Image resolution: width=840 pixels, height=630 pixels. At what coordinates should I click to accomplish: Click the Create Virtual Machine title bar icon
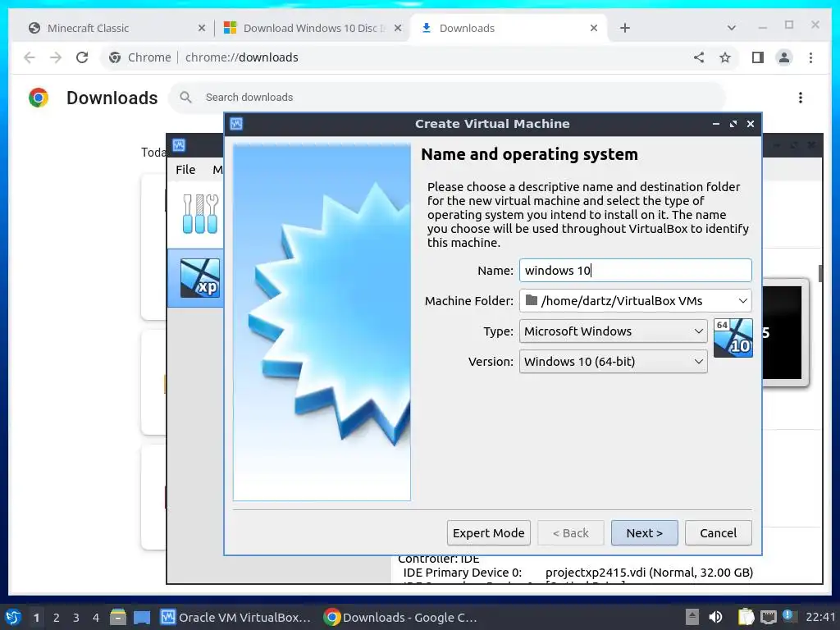[x=236, y=124]
